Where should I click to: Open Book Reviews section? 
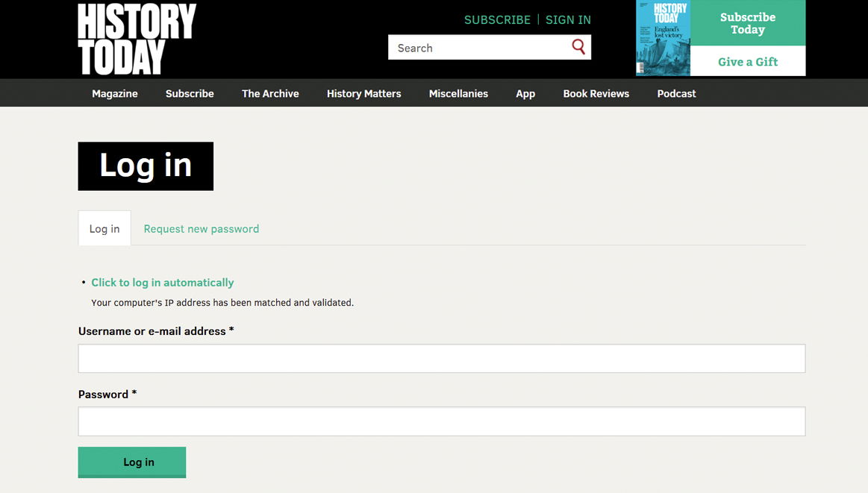tap(596, 93)
